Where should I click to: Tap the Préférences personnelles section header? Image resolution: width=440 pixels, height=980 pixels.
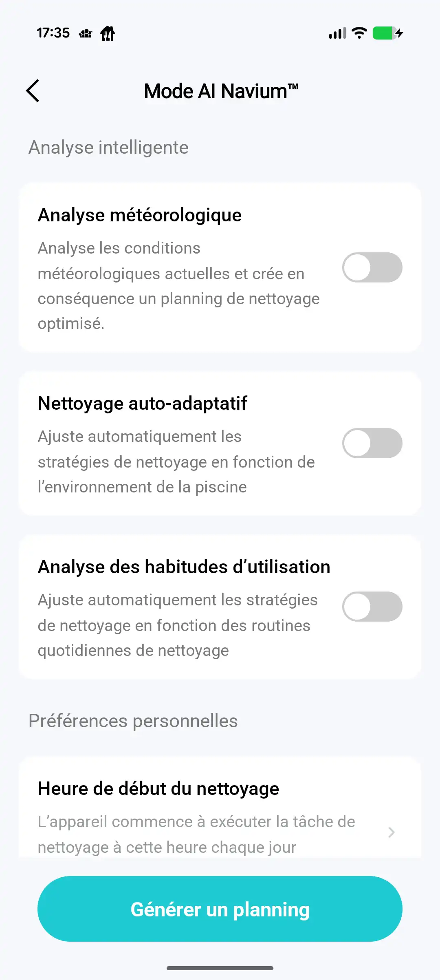click(133, 721)
